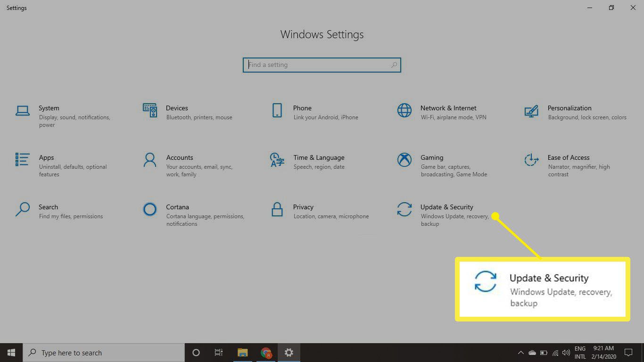Close the Settings window
This screenshot has height=362, width=644.
pyautogui.click(x=633, y=8)
